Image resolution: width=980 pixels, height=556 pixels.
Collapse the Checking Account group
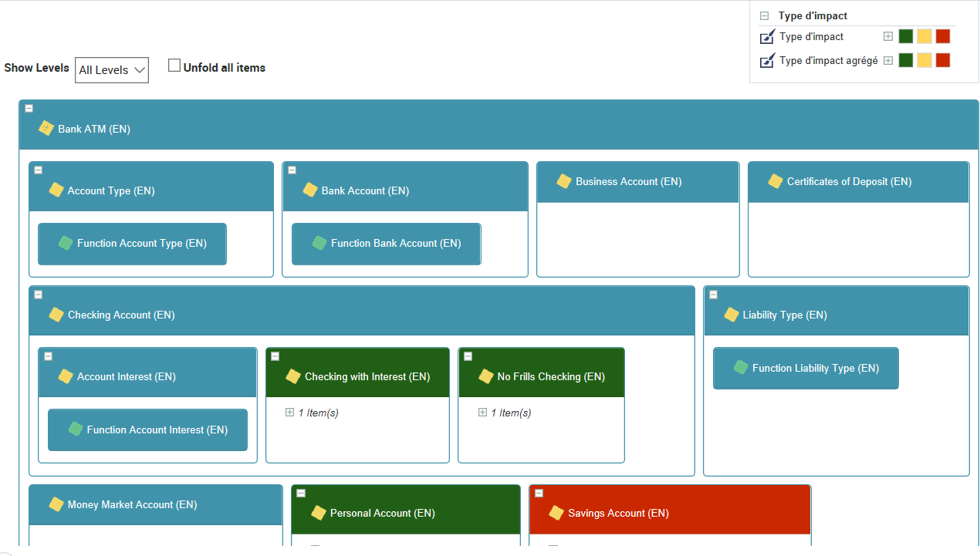[39, 295]
